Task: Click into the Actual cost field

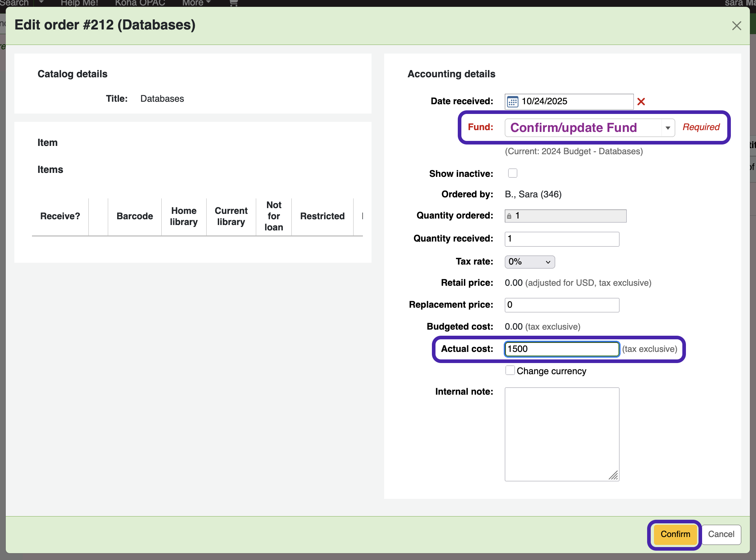Action: pyautogui.click(x=562, y=349)
